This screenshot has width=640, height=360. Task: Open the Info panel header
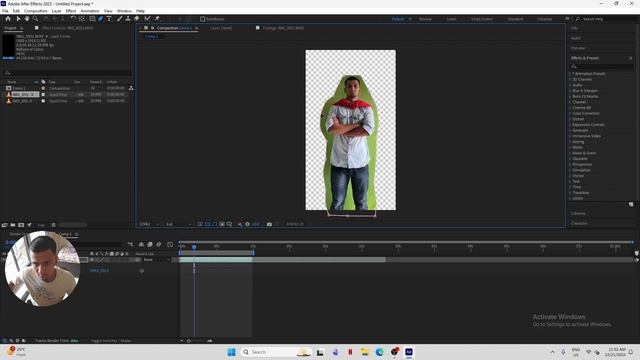pos(575,28)
